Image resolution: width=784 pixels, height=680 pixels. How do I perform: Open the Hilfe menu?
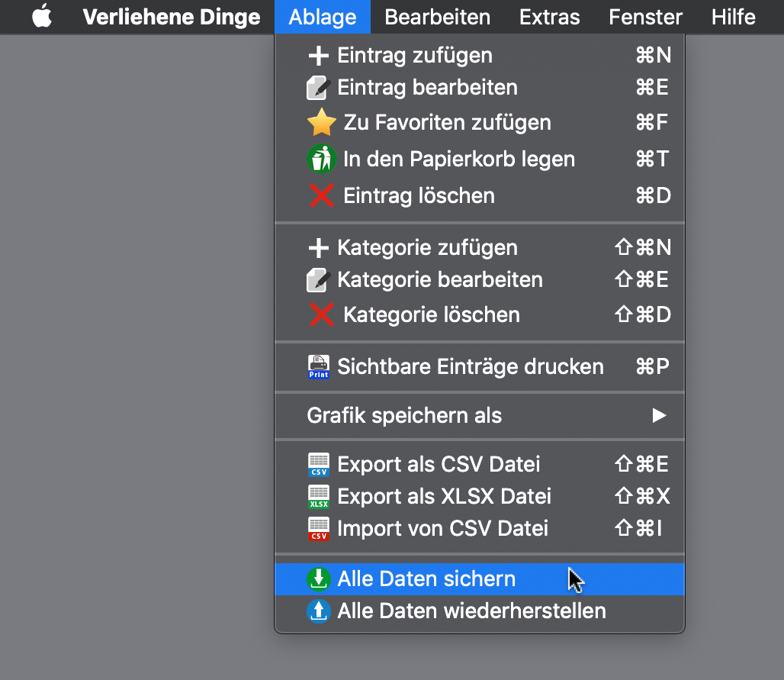point(733,17)
